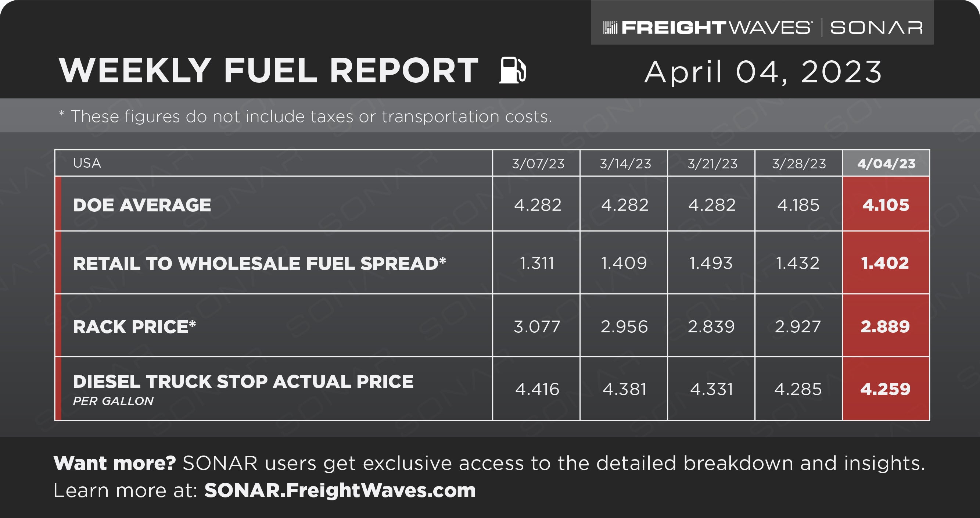This screenshot has height=518, width=980.
Task: Click the April 04, 2023 report date
Action: point(763,72)
